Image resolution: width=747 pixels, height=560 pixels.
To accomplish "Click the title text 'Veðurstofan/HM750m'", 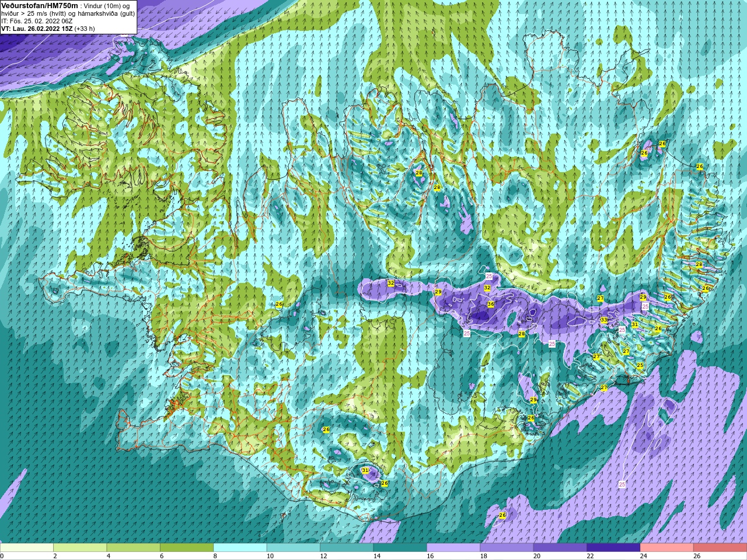I will click(x=40, y=5).
